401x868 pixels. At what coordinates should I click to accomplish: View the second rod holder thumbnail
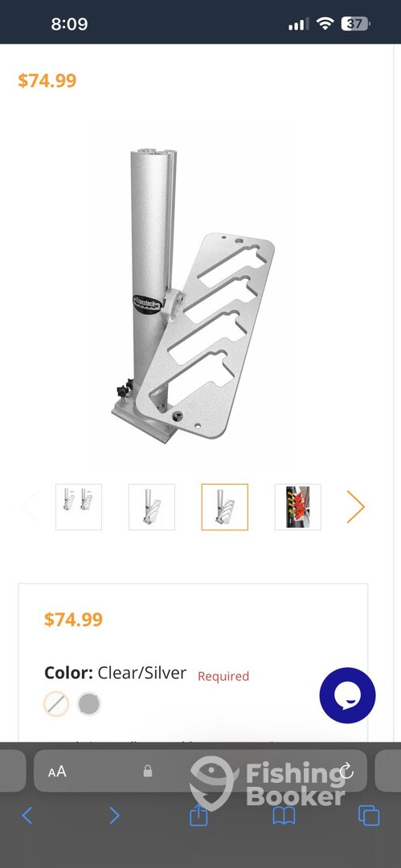[x=152, y=507]
